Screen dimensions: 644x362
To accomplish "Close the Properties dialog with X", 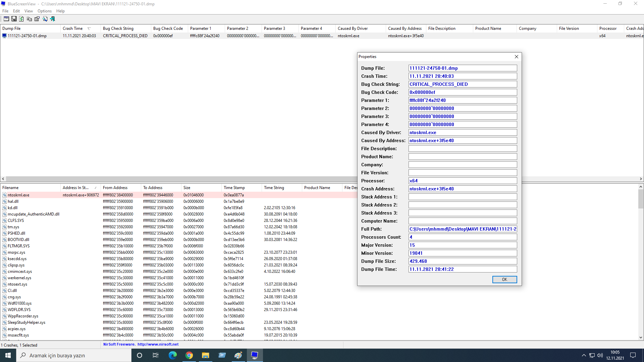I will pos(517,57).
